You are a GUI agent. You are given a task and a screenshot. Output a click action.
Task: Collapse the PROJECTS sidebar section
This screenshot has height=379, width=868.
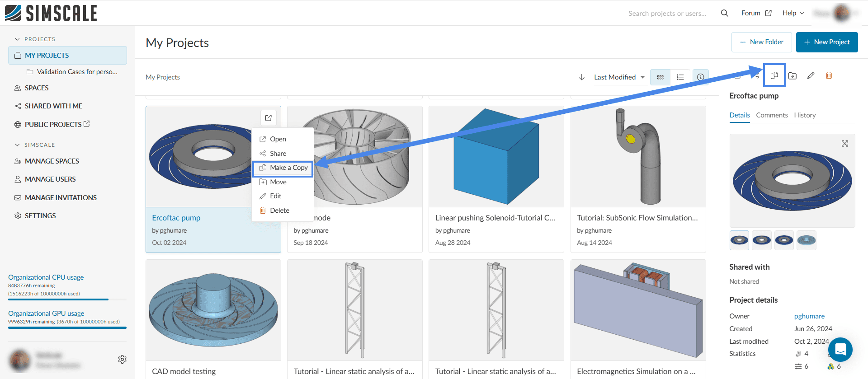(17, 39)
